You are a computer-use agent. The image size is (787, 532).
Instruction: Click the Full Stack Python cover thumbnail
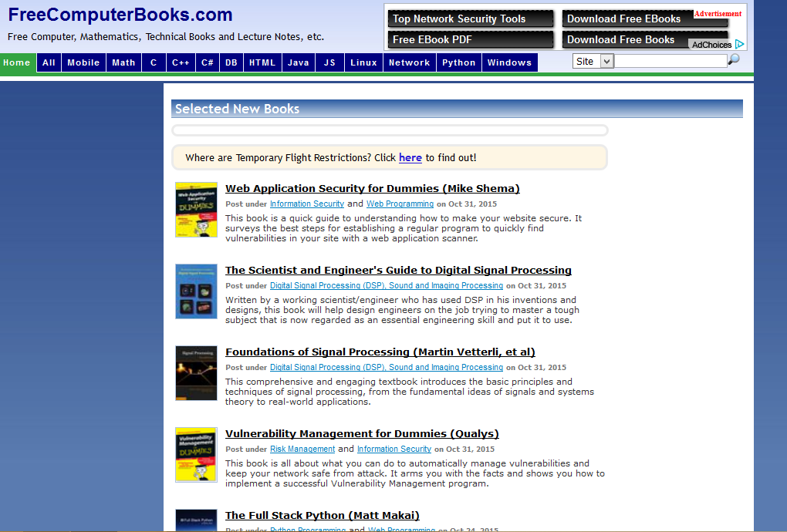(196, 520)
